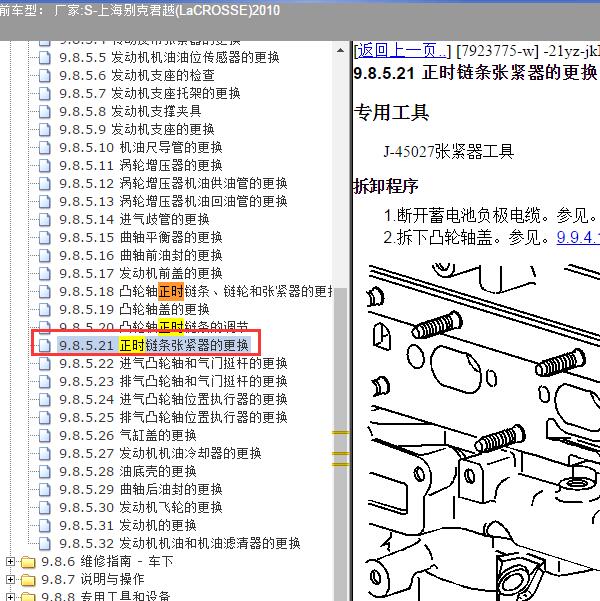Open 9.8.5.13 涡轮增压器机油回油管的更换

(x=173, y=202)
